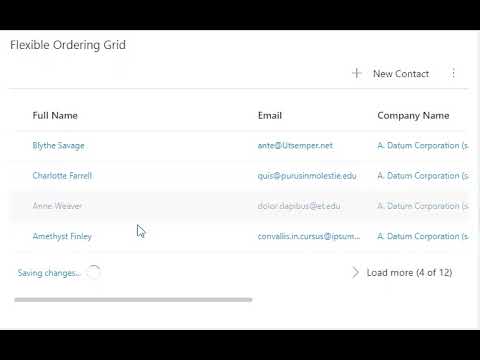480x360 pixels.
Task: Click the email ante@Utsemper.net
Action: pyautogui.click(x=295, y=146)
